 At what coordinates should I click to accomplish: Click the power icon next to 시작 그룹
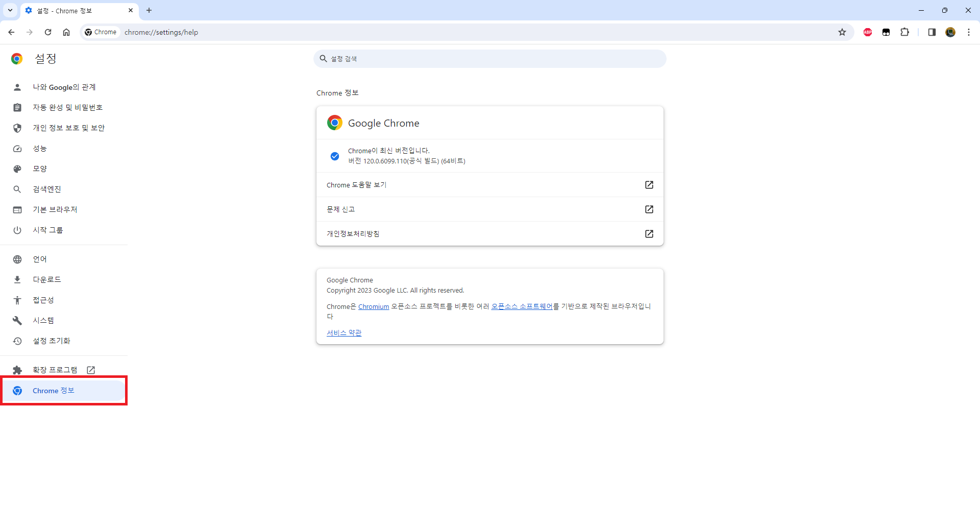click(x=17, y=230)
